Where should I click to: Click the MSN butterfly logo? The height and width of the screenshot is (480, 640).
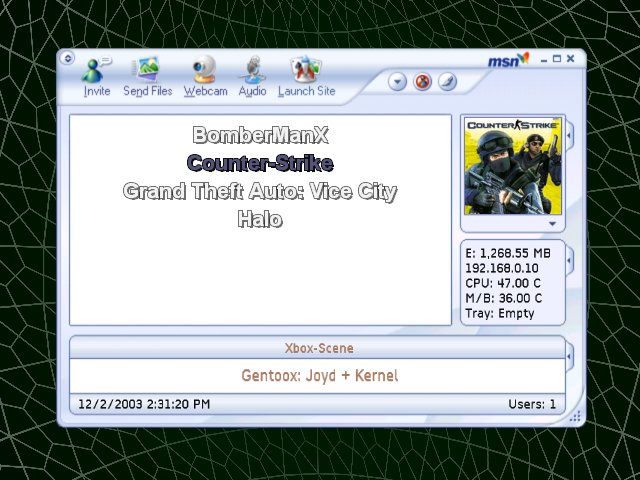point(509,60)
